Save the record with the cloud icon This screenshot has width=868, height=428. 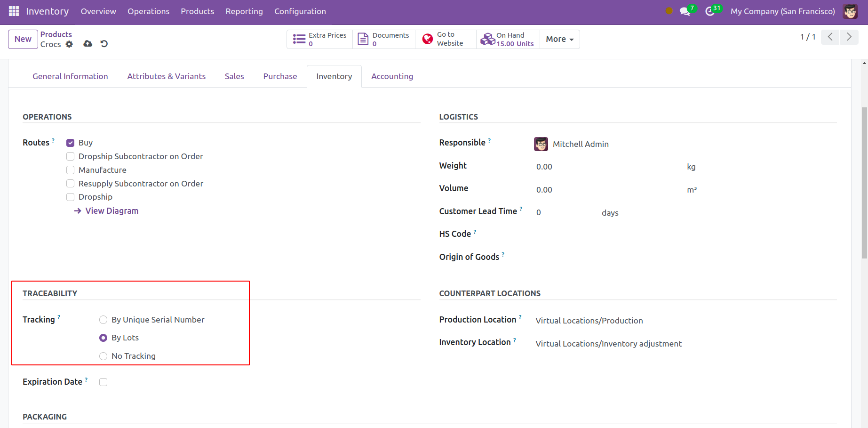[x=88, y=44]
